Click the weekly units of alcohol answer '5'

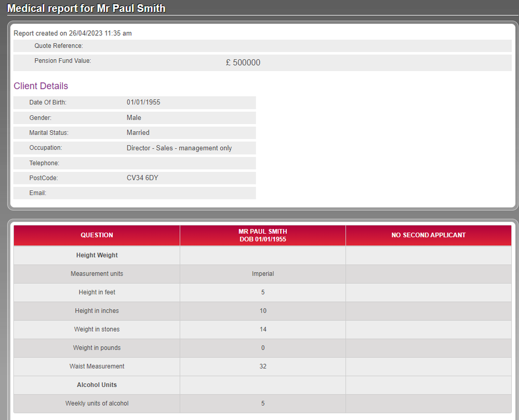click(263, 403)
